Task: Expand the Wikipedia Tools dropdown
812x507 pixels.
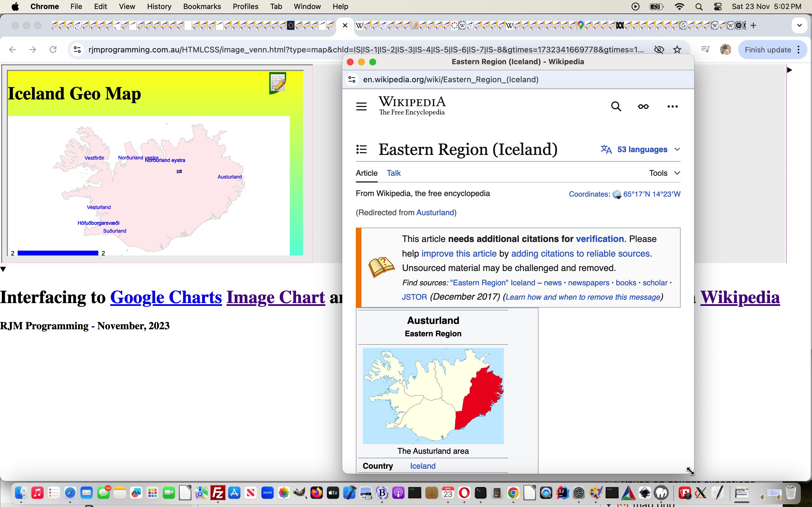Action: (663, 173)
